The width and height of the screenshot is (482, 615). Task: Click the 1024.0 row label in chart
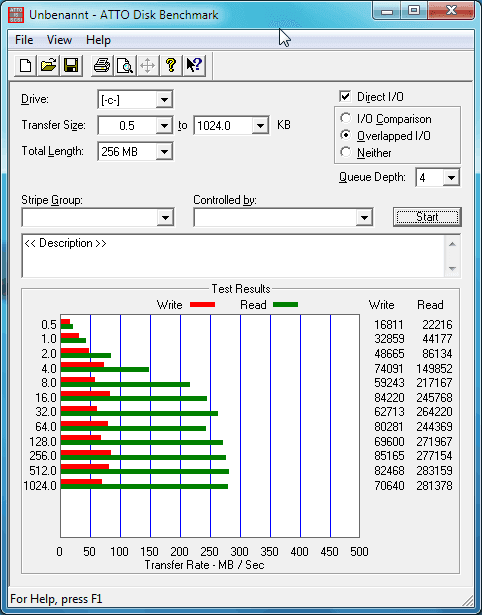click(x=40, y=486)
